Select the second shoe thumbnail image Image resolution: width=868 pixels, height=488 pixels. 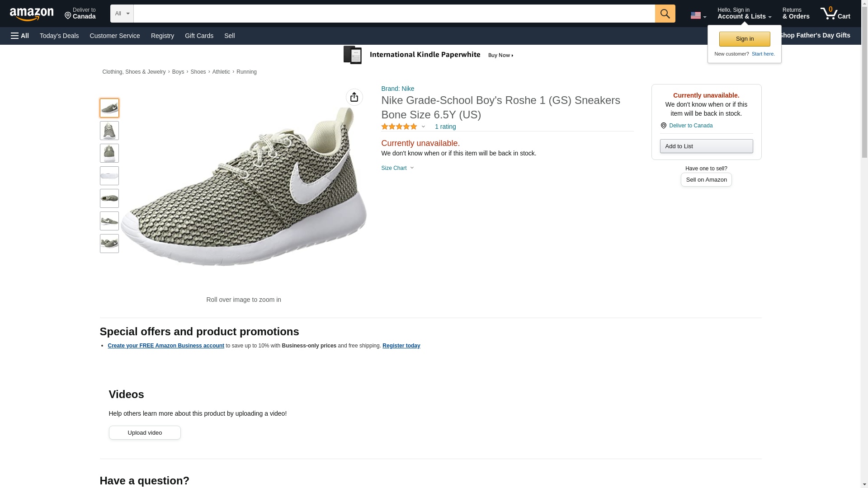109,131
